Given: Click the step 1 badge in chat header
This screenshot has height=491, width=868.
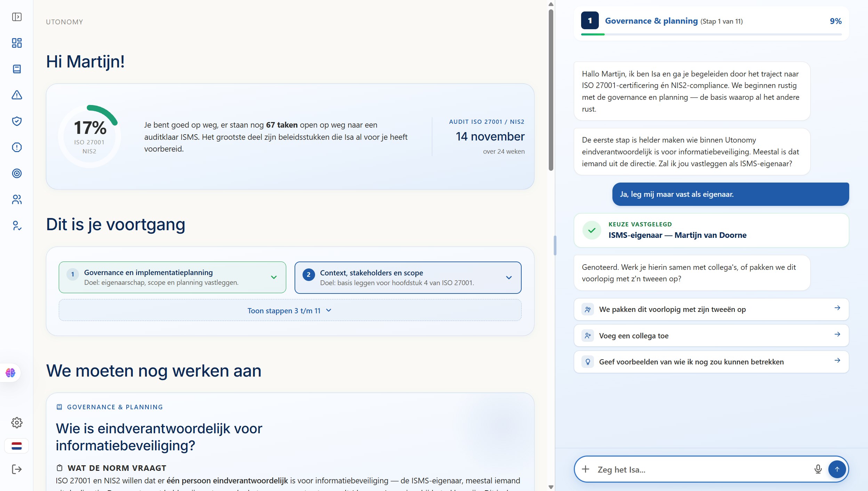Looking at the screenshot, I should (x=590, y=21).
